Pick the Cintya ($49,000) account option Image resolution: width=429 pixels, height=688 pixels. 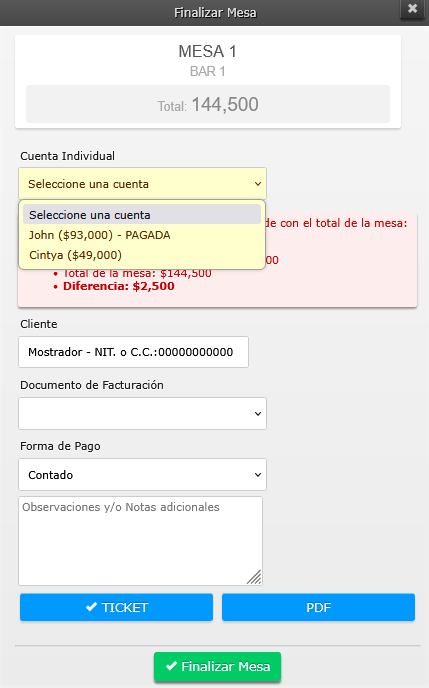click(142, 255)
